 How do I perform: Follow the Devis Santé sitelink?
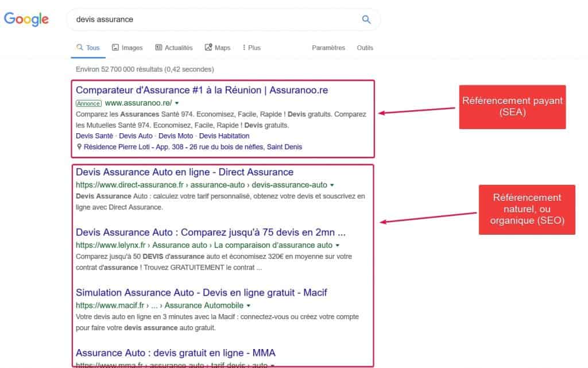click(94, 136)
